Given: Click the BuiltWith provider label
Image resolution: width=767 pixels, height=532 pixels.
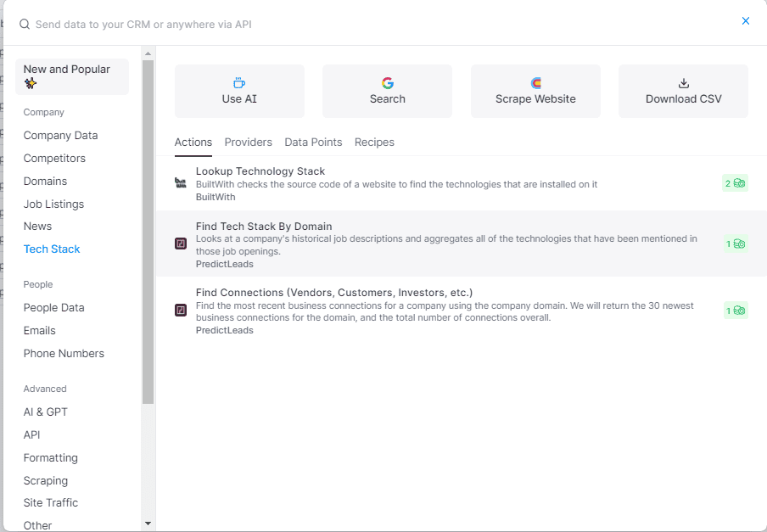Looking at the screenshot, I should coord(216,197).
